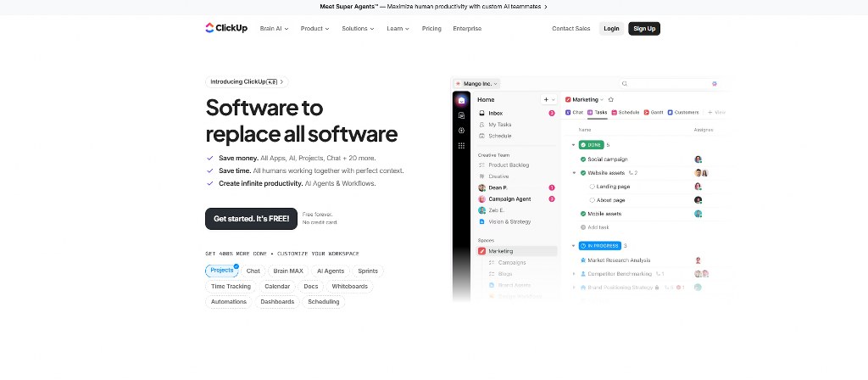
Task: Click the Vision & Strategy doc icon
Action: (481, 221)
